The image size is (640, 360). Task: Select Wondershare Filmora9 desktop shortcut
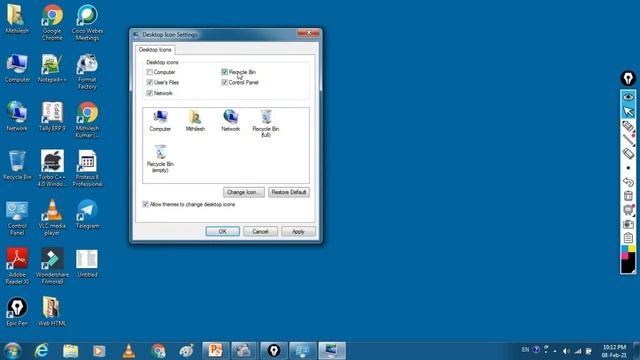coord(52,266)
